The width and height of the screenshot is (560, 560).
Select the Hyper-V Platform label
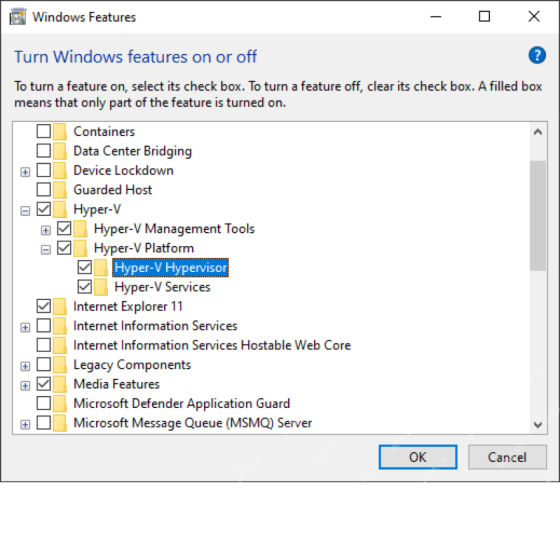(144, 248)
